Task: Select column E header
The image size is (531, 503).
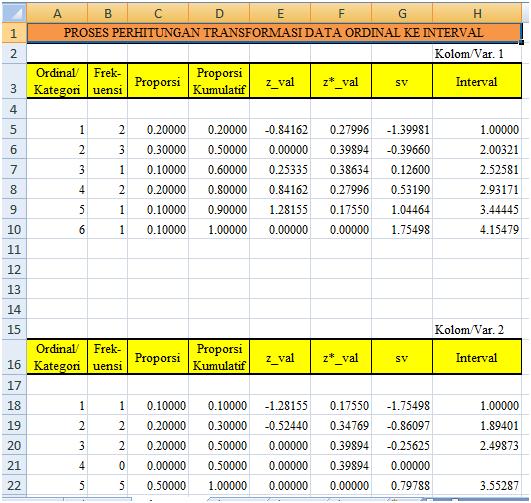Action: click(x=280, y=14)
